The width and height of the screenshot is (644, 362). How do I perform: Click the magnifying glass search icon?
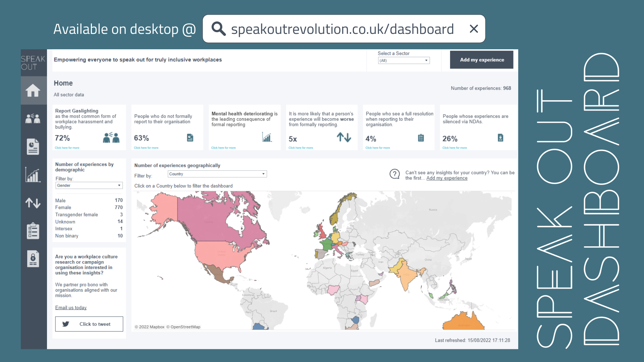pos(218,29)
